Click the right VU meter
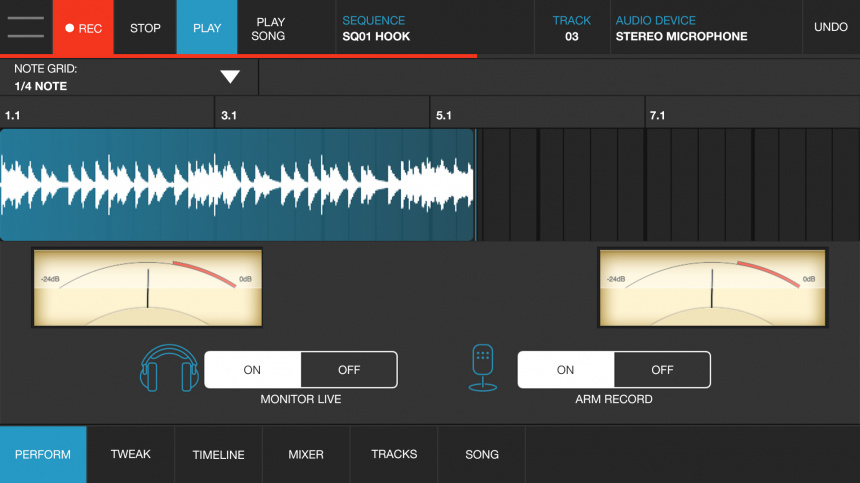This screenshot has height=483, width=860. (x=712, y=288)
